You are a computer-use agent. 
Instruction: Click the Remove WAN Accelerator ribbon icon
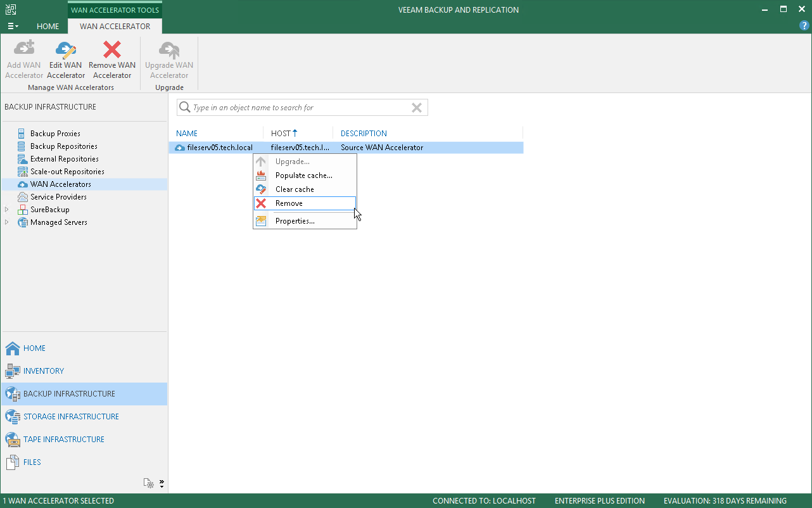click(x=112, y=49)
